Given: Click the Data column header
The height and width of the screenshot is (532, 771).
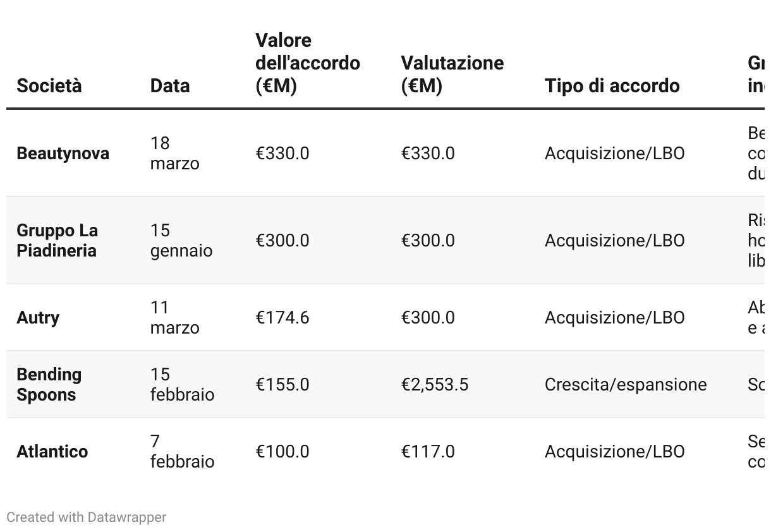Looking at the screenshot, I should pos(170,86).
